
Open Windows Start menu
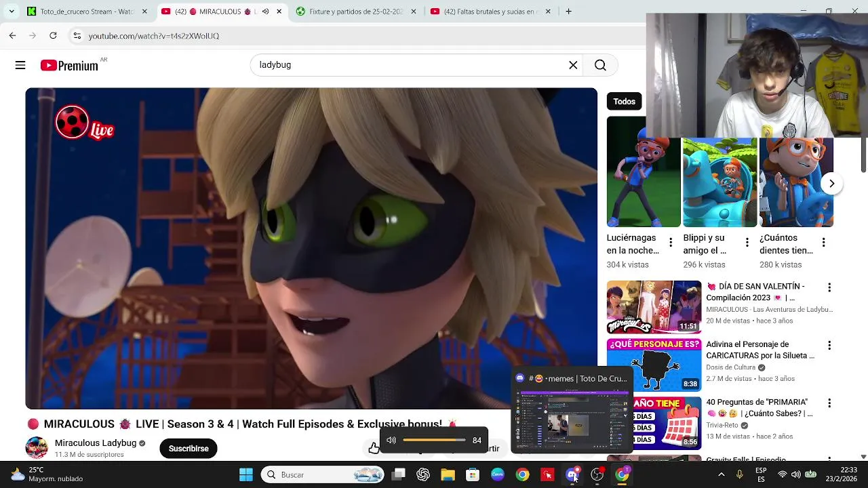tap(246, 474)
